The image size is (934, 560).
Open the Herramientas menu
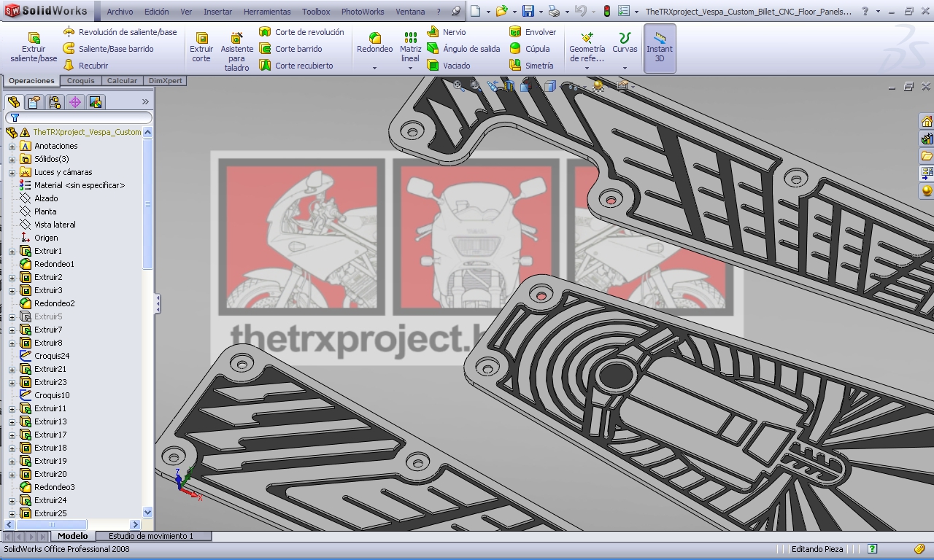267,12
